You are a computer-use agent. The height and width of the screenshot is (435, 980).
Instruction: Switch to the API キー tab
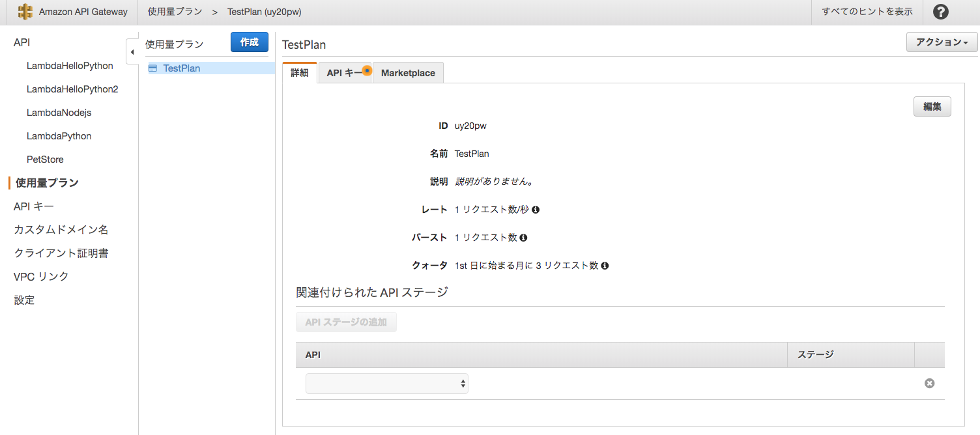(x=342, y=73)
